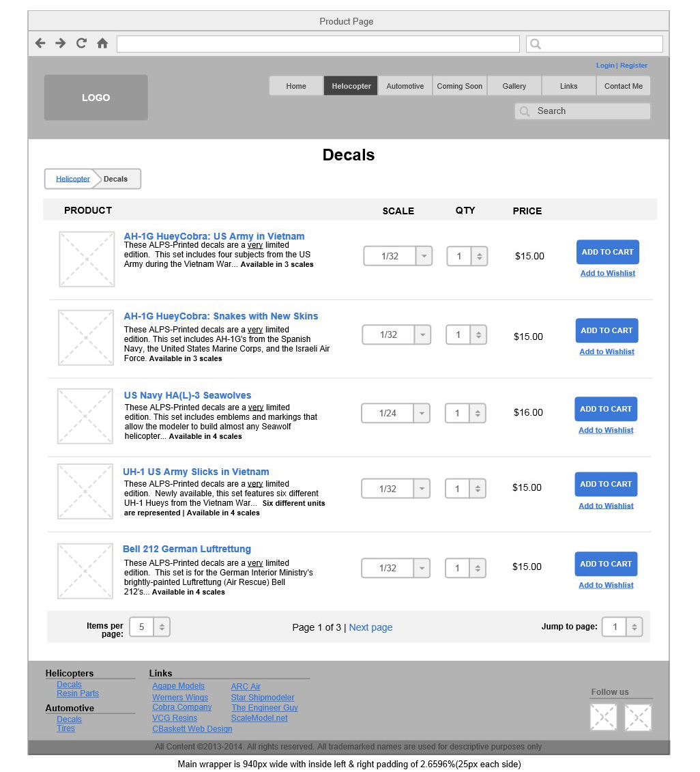Add Snakes with New Skins to cart
Image resolution: width=700 pixels, height=772 pixels.
[607, 330]
